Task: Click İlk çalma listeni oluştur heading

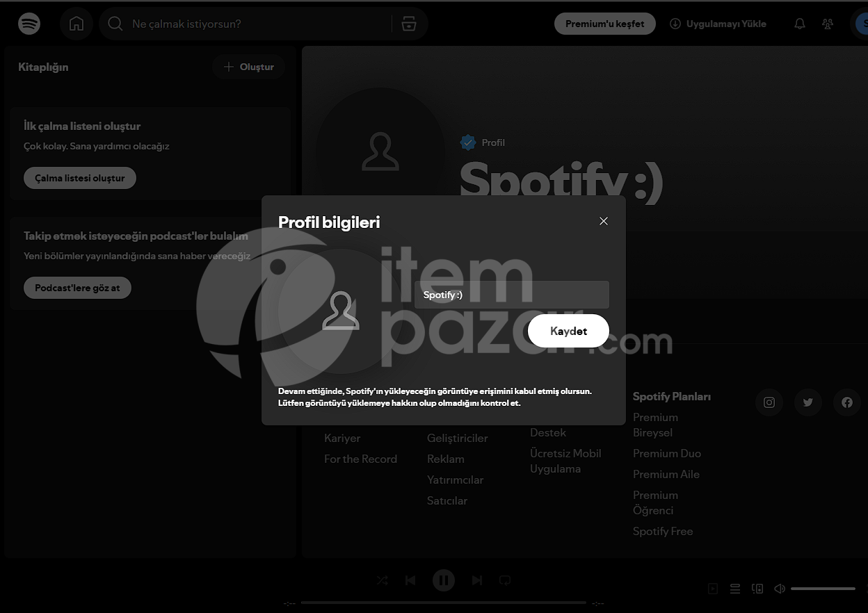Action: [x=82, y=126]
